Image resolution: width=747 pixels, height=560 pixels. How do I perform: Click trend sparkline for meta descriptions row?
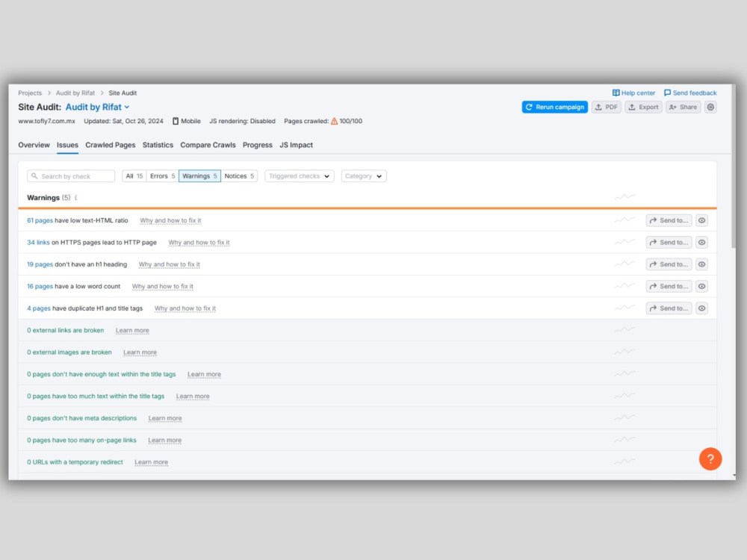pyautogui.click(x=624, y=417)
